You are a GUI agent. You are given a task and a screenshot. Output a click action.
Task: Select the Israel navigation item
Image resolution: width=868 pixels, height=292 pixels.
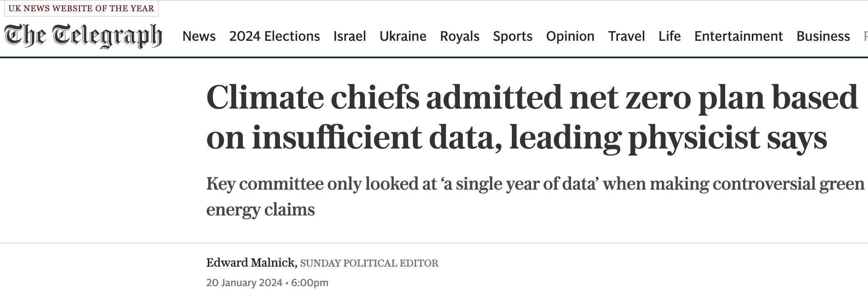click(349, 37)
